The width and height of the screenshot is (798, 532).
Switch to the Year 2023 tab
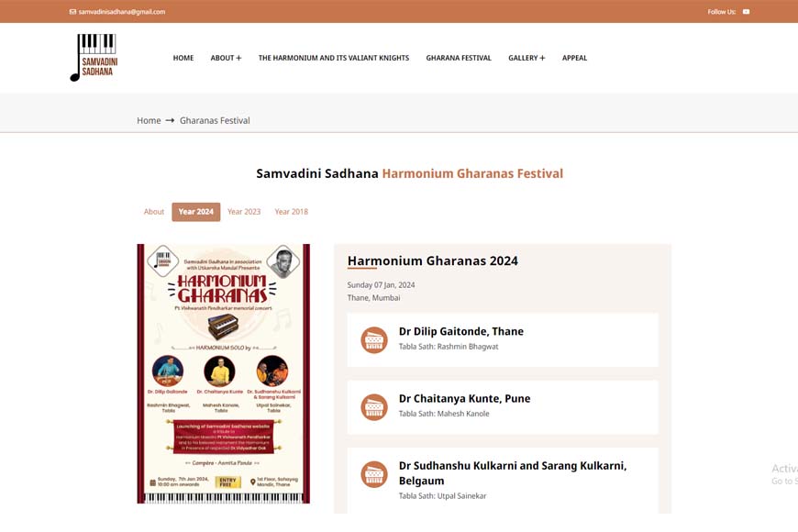244,212
